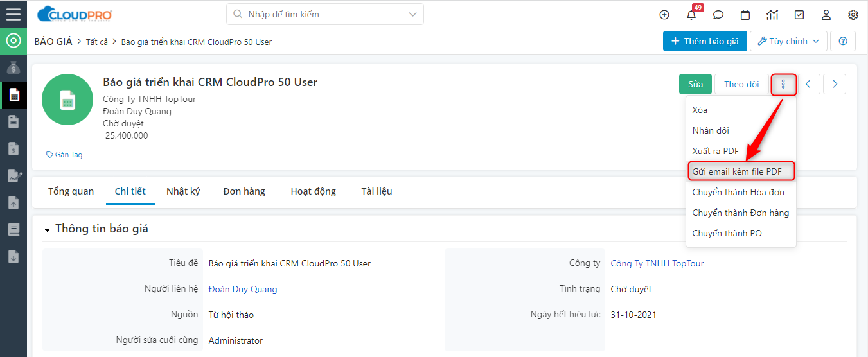Click the 31-10-2021 expiry date value
This screenshot has width=868, height=357.
633,315
